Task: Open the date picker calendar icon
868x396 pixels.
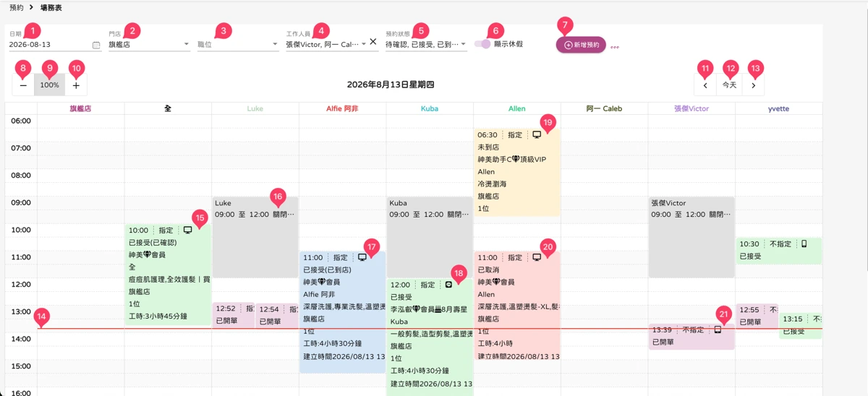Action: coord(96,45)
